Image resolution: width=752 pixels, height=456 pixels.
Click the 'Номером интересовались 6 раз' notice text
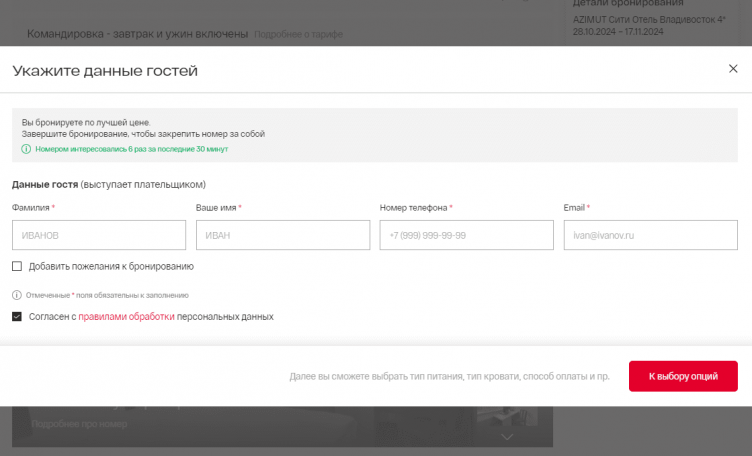coord(131,149)
